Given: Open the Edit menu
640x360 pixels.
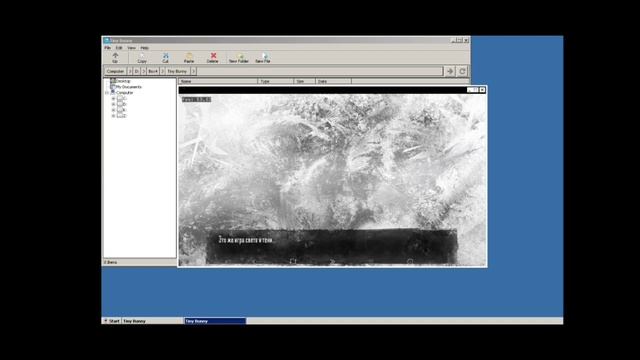Looking at the screenshot, I should click(x=119, y=48).
